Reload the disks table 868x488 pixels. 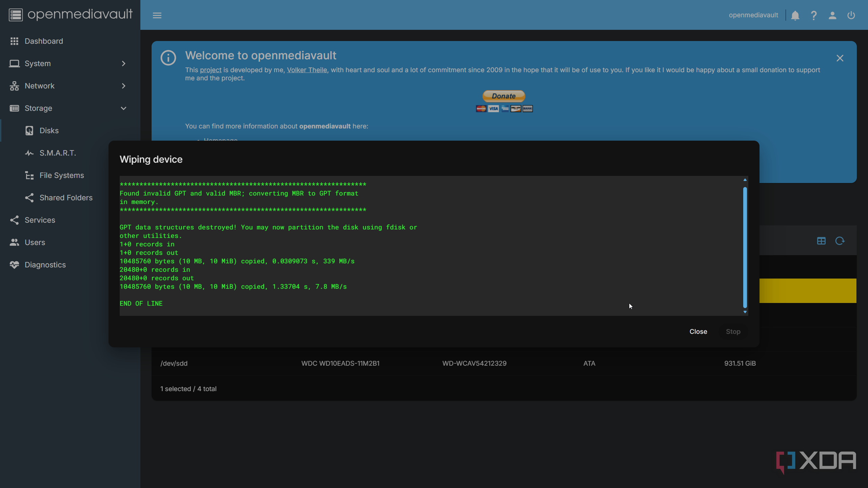[x=840, y=241]
